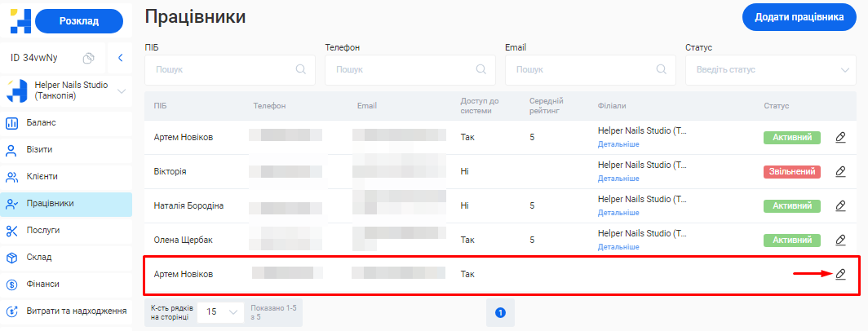Expand Helper Nails Studio branch selector
Screen dimensions: 868x331
[x=122, y=90]
